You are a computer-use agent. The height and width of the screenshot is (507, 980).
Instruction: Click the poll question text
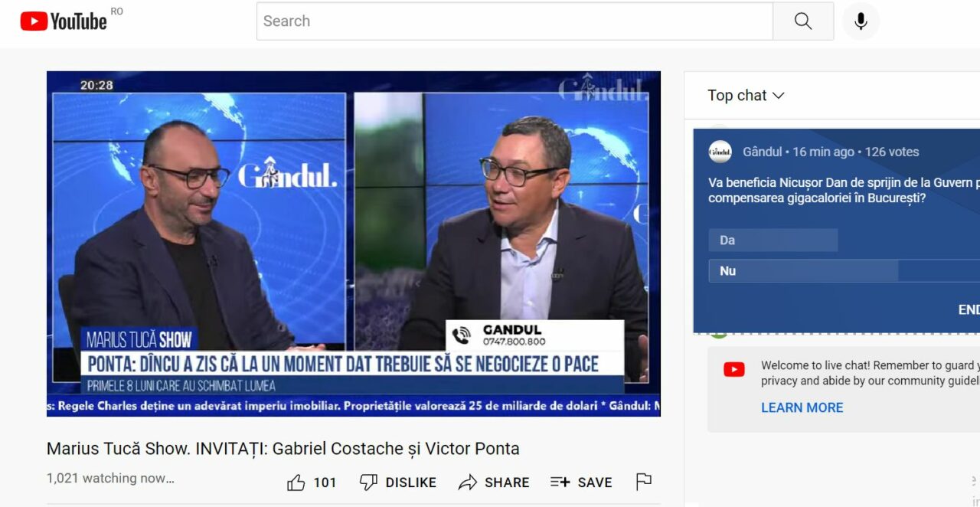844,190
